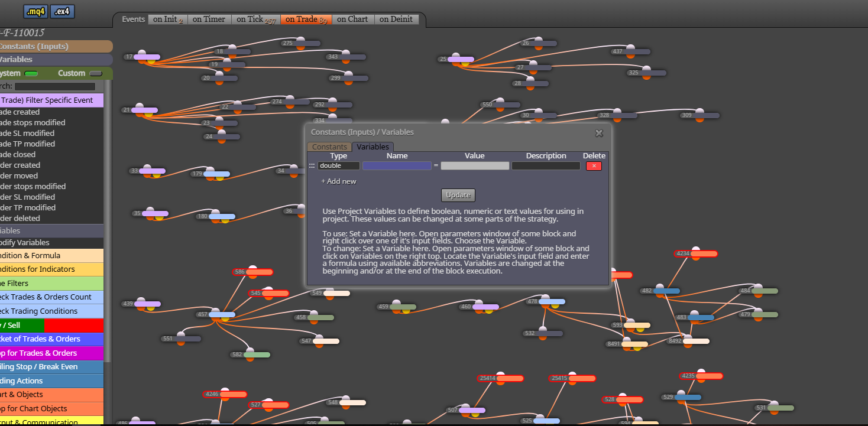Close the Constants / Variables dialog
The image size is (868, 426).
point(599,134)
